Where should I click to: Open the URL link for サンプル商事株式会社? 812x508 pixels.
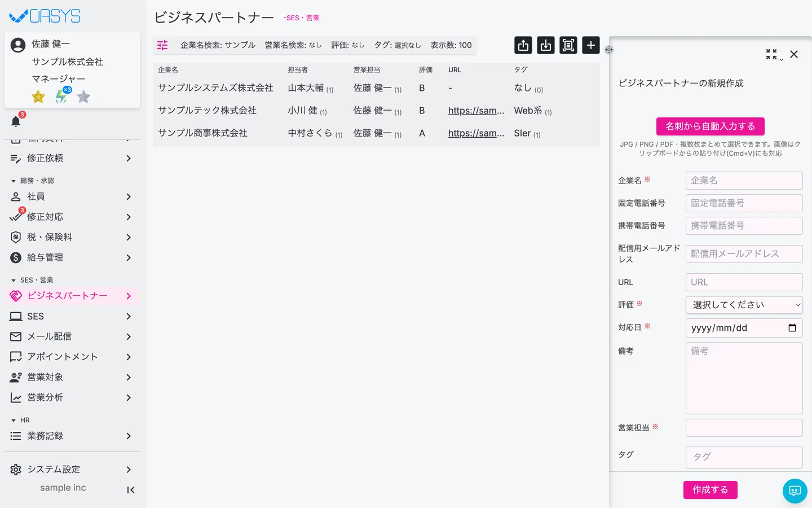click(x=476, y=133)
